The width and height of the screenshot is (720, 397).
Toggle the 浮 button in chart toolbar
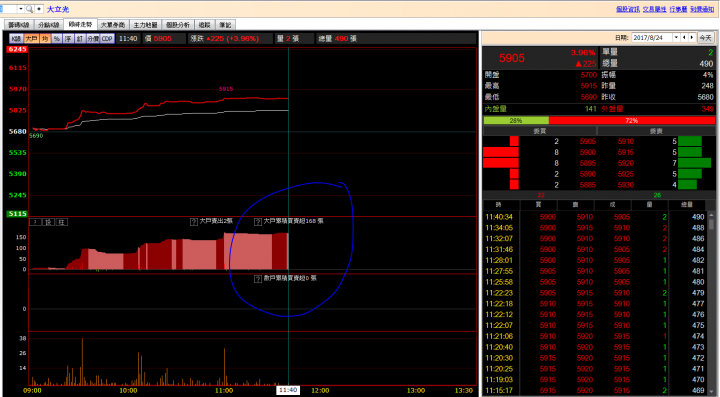pos(68,39)
